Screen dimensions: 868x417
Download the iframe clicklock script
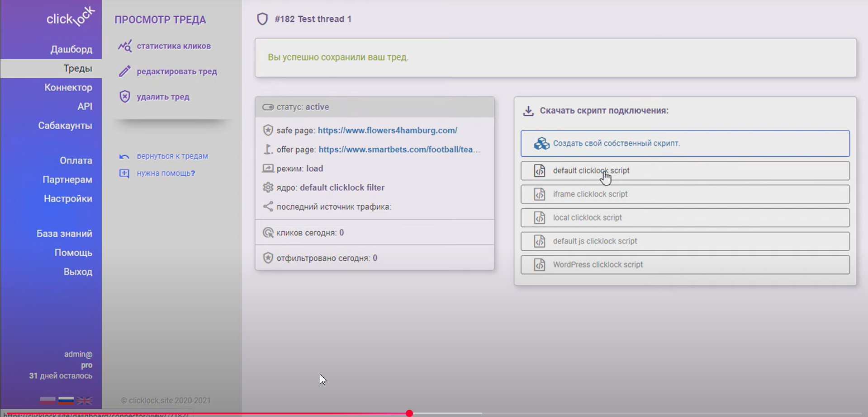[685, 194]
